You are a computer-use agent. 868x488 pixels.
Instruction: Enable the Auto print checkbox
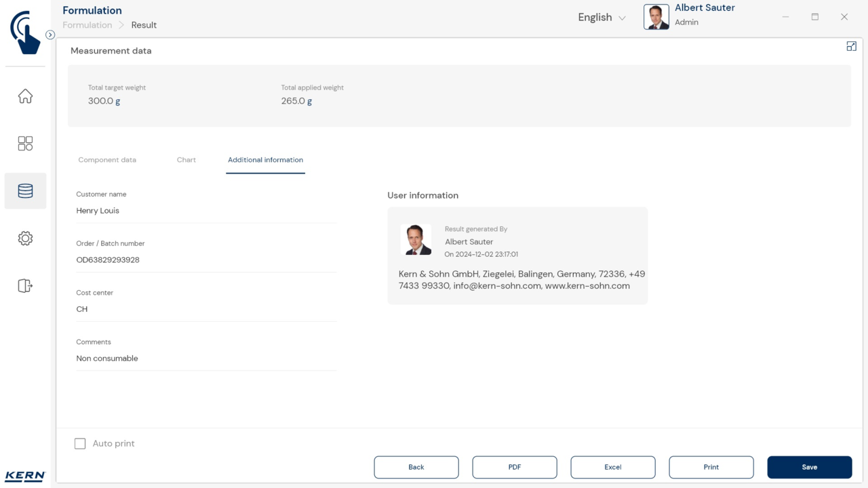coord(80,443)
